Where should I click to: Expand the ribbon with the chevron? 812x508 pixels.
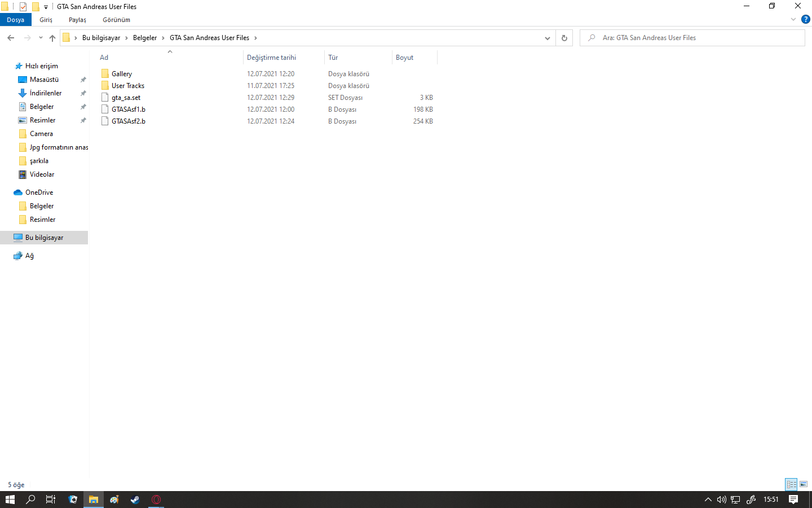793,19
